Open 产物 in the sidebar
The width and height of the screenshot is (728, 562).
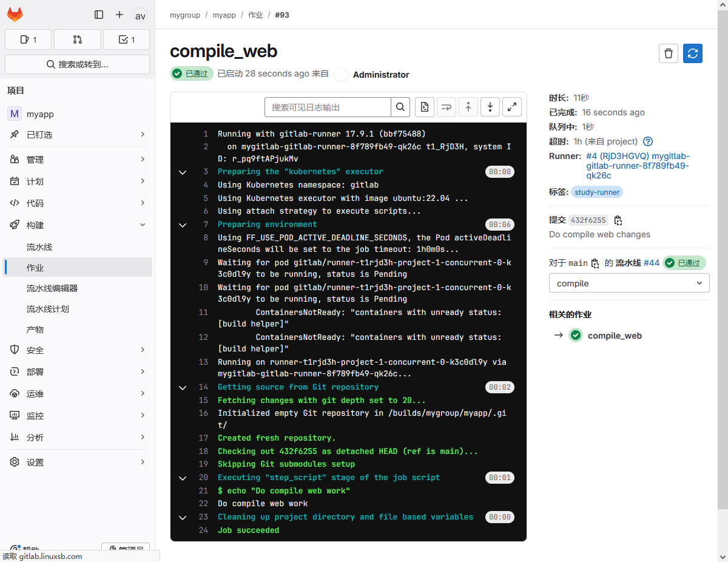pos(77,330)
